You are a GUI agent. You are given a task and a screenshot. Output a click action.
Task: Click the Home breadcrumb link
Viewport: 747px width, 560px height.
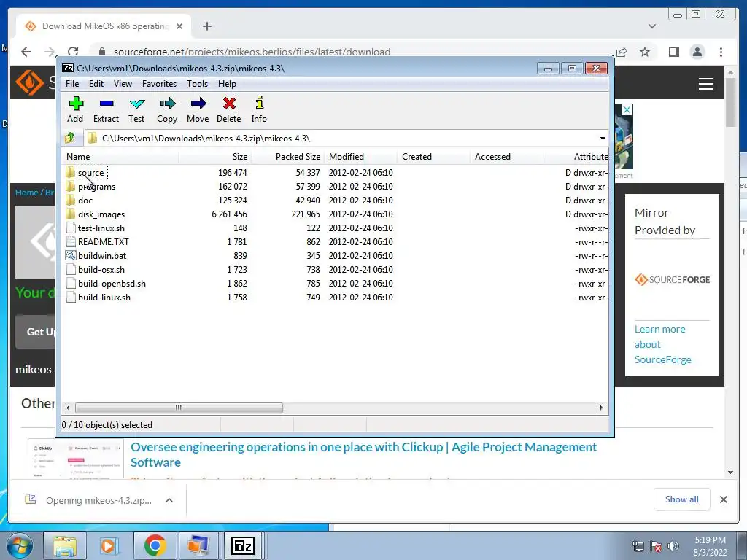27,192
